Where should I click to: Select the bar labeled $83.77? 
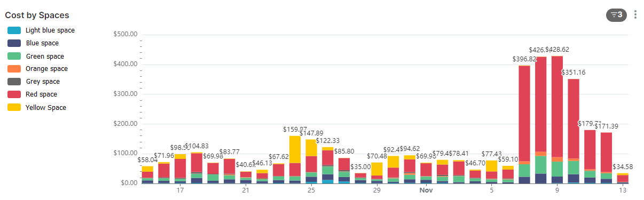click(230, 171)
